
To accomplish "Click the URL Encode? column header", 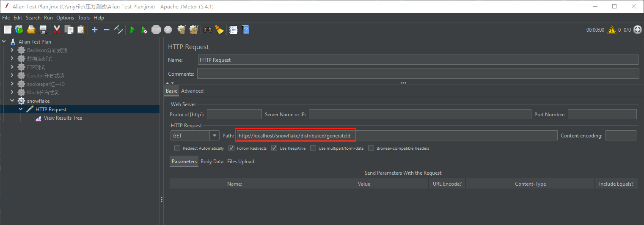I will coord(447,184).
